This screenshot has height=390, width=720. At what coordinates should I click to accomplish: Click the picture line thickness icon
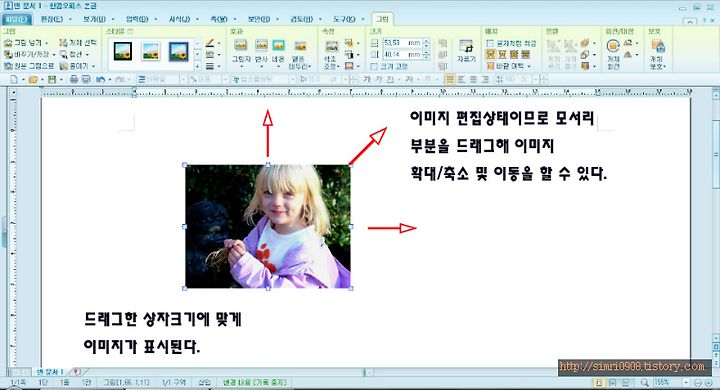(210, 66)
